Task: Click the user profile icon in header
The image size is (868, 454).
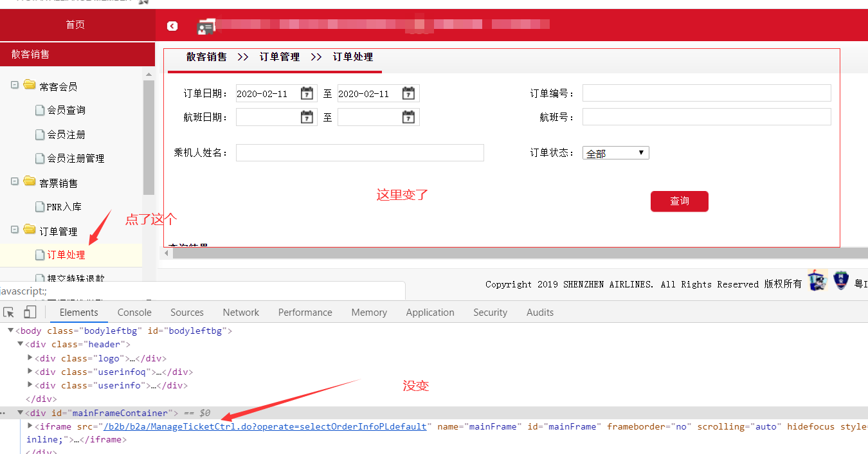Action: [x=206, y=27]
